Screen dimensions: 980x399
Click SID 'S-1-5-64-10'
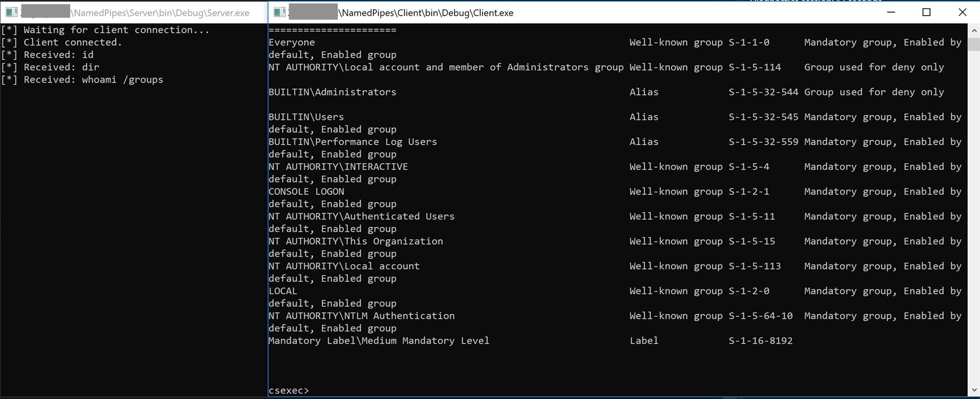761,316
